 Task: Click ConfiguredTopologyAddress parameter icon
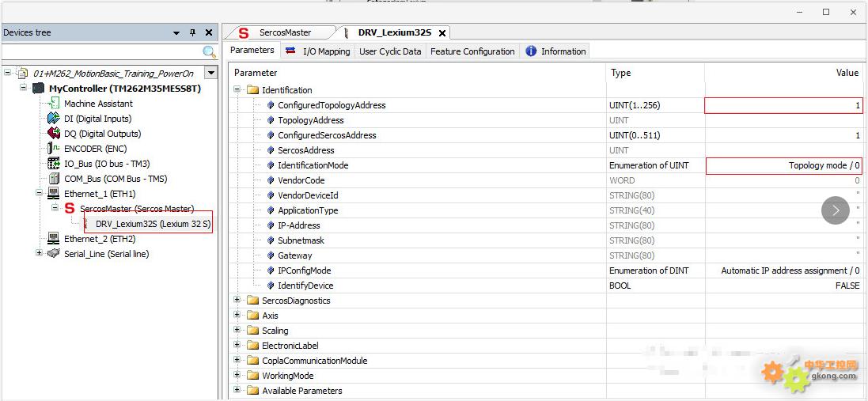pos(270,105)
